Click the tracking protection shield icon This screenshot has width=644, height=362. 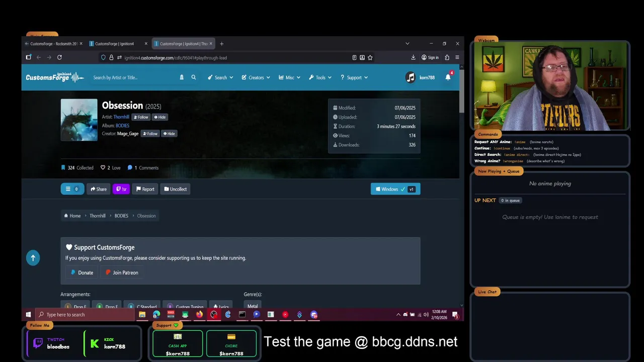coord(103,57)
